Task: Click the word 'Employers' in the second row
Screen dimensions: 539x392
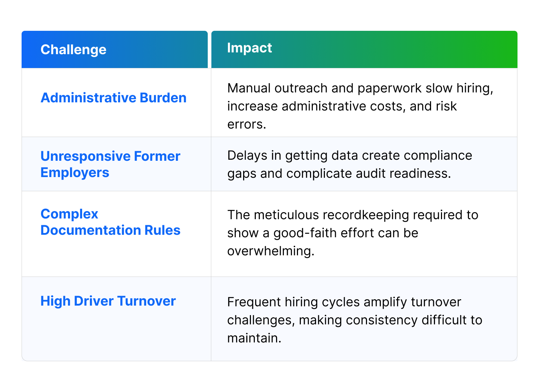Action: pos(75,172)
